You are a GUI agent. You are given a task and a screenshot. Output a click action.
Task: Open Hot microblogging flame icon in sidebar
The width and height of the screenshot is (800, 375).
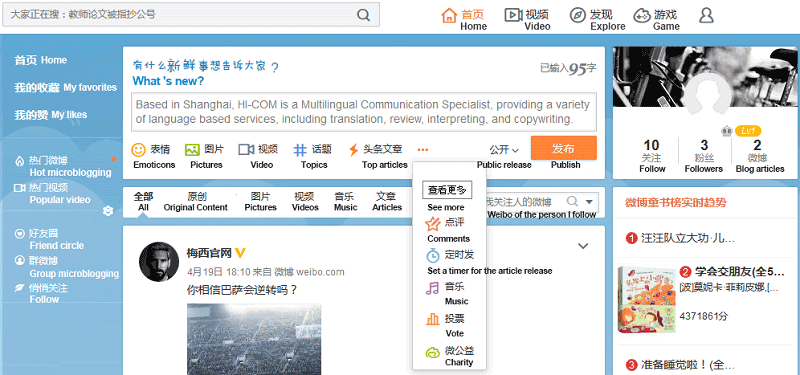(19, 161)
